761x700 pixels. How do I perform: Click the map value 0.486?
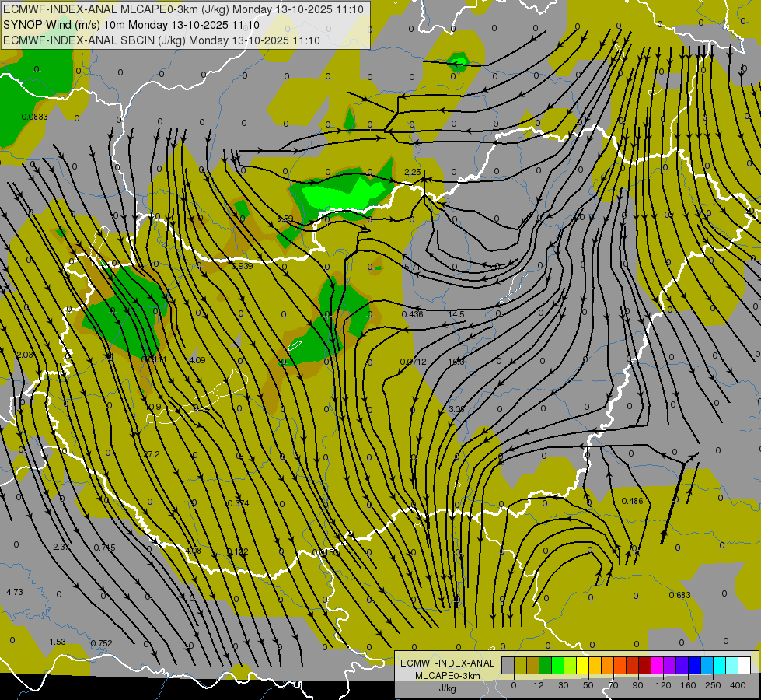click(x=633, y=501)
